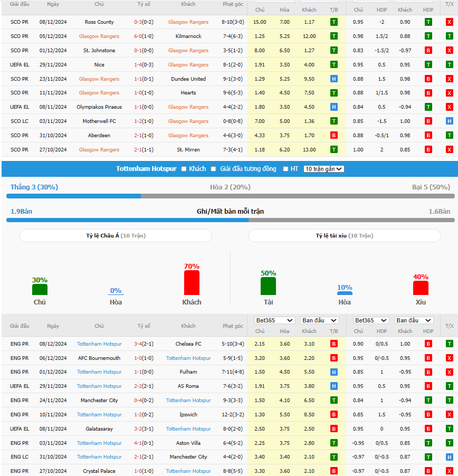The height and width of the screenshot is (476, 458).
Task: Click blue H badge in Fulham row's T/B column
Action: pos(333,372)
